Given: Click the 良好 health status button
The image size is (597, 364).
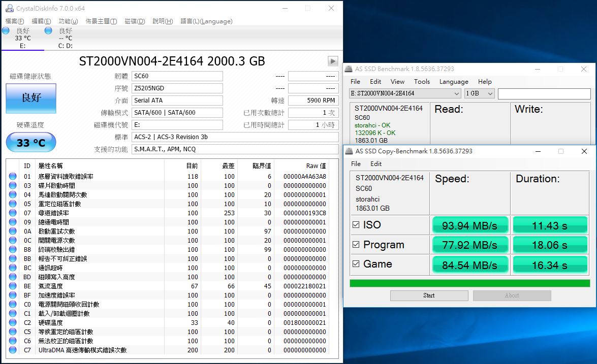Looking at the screenshot, I should pyautogui.click(x=31, y=98).
